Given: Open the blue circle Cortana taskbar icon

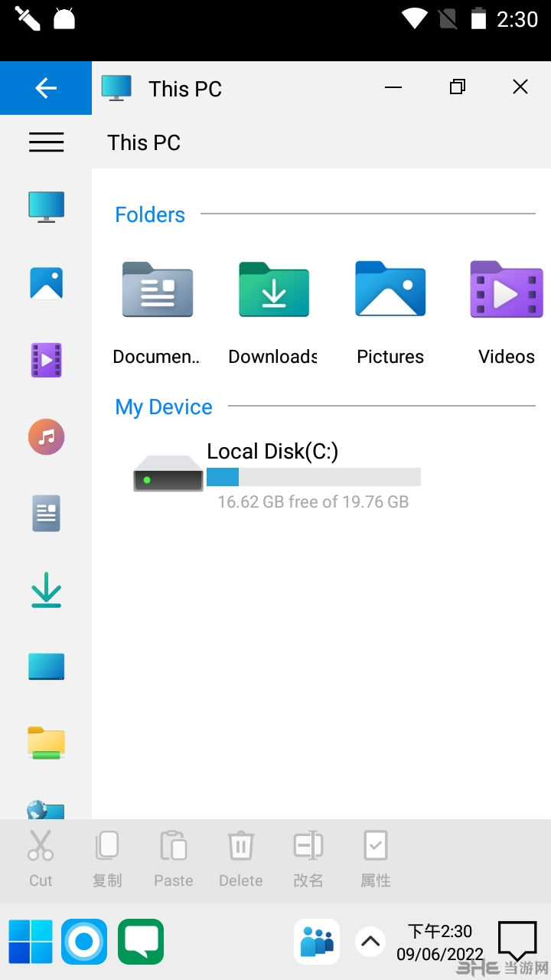Looking at the screenshot, I should coord(84,942).
